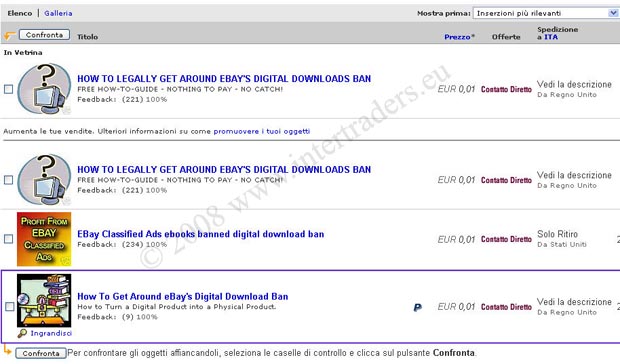
Task: Click the ITA shipping link
Action: [551, 37]
